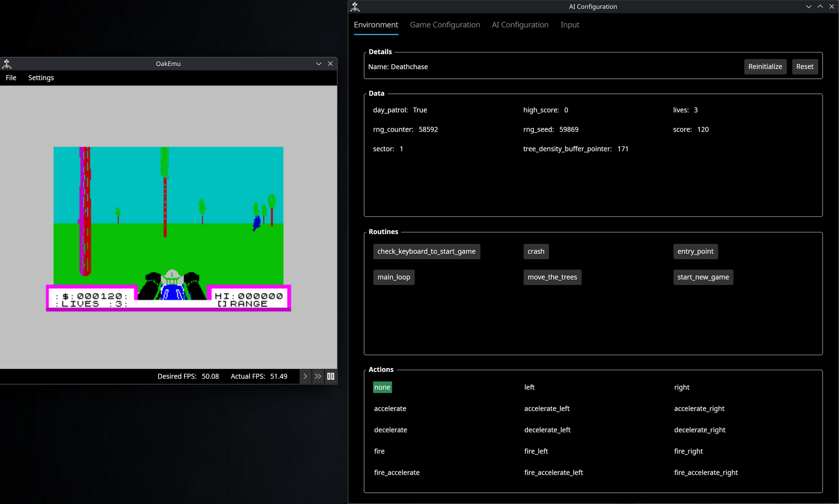The image size is (839, 504).
Task: Click the AI Configuration down chevron
Action: point(808,7)
